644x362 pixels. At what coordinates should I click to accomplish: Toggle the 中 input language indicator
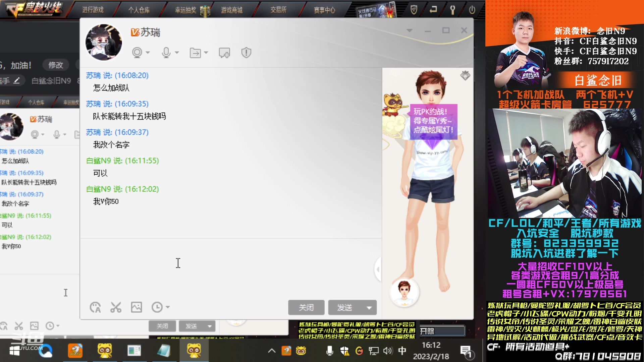402,351
